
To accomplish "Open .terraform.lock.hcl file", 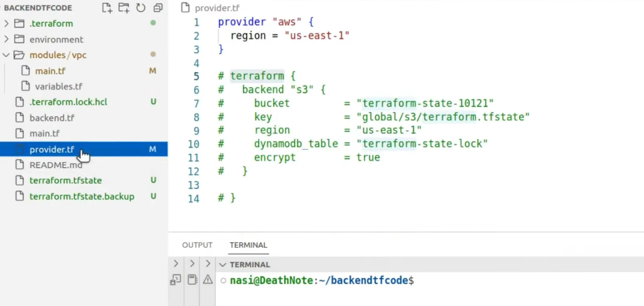I will pos(68,102).
